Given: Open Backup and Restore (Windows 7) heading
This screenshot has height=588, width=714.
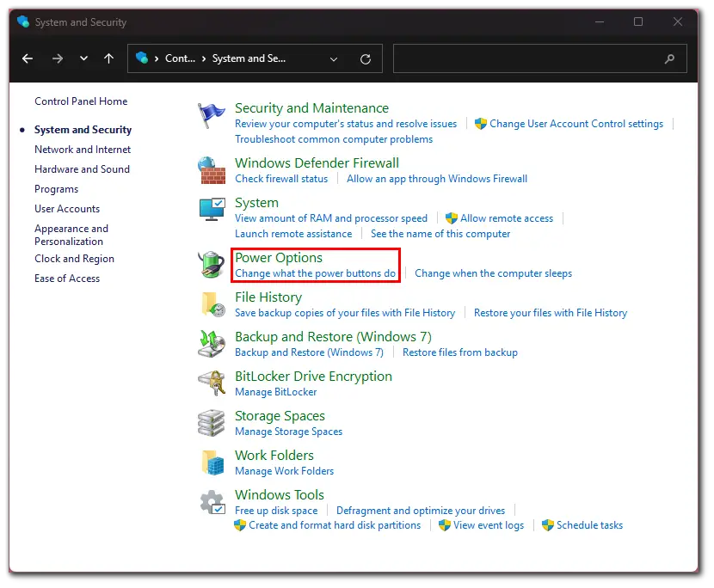Looking at the screenshot, I should (333, 337).
